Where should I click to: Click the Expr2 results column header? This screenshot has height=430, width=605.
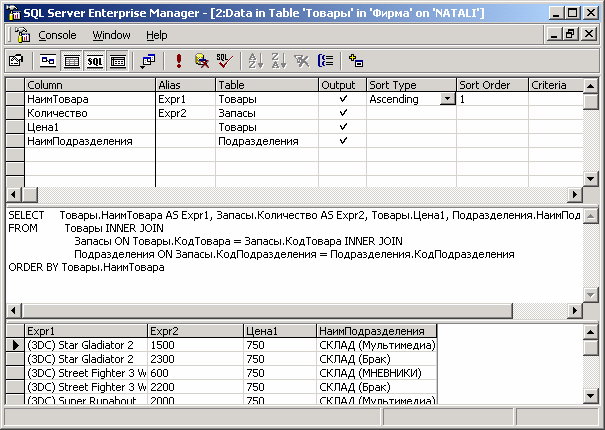tap(195, 331)
